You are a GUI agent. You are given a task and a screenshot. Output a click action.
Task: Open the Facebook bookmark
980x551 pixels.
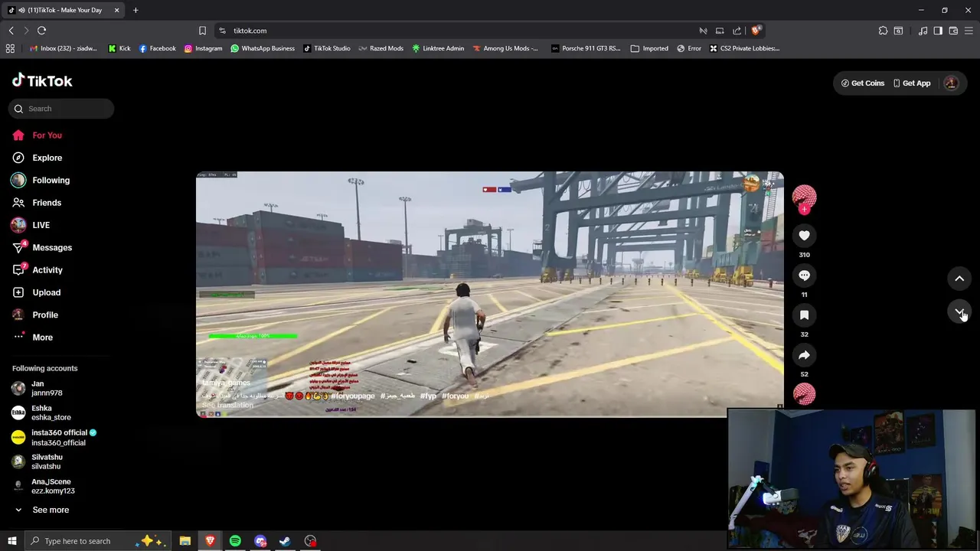tap(157, 48)
